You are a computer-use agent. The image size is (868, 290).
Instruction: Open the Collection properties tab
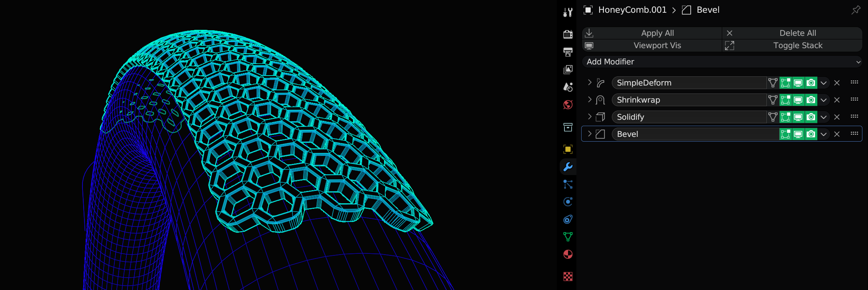(x=568, y=127)
